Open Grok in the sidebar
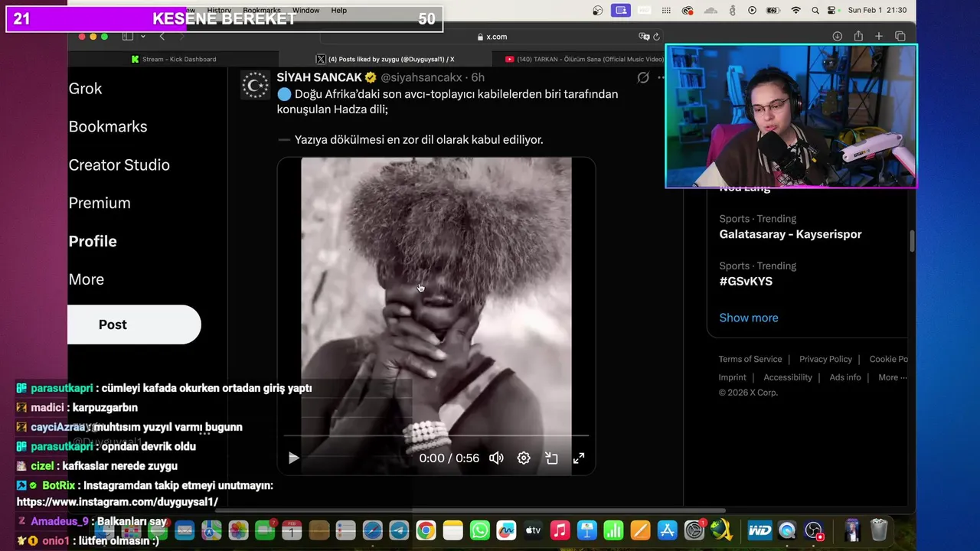Image resolution: width=980 pixels, height=551 pixels. [85, 88]
